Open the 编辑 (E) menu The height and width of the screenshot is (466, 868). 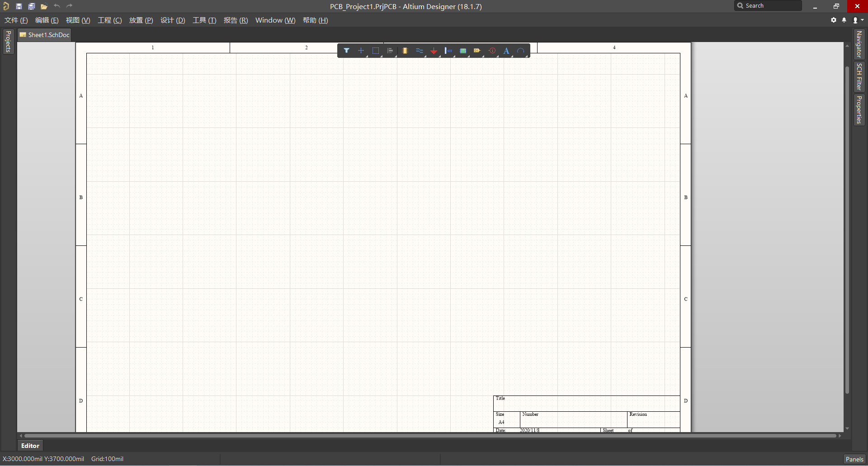tap(47, 20)
